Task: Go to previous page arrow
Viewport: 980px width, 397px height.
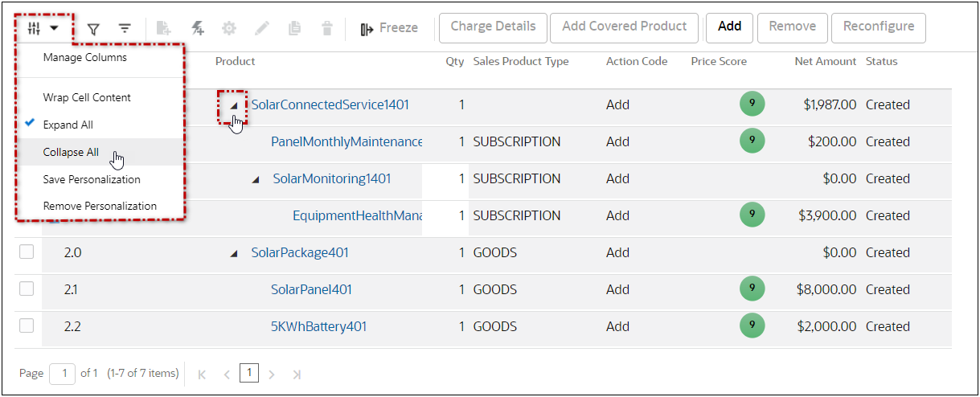Action: coord(227,374)
